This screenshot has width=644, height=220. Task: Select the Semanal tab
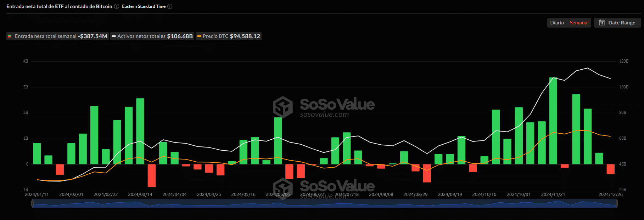pos(579,23)
